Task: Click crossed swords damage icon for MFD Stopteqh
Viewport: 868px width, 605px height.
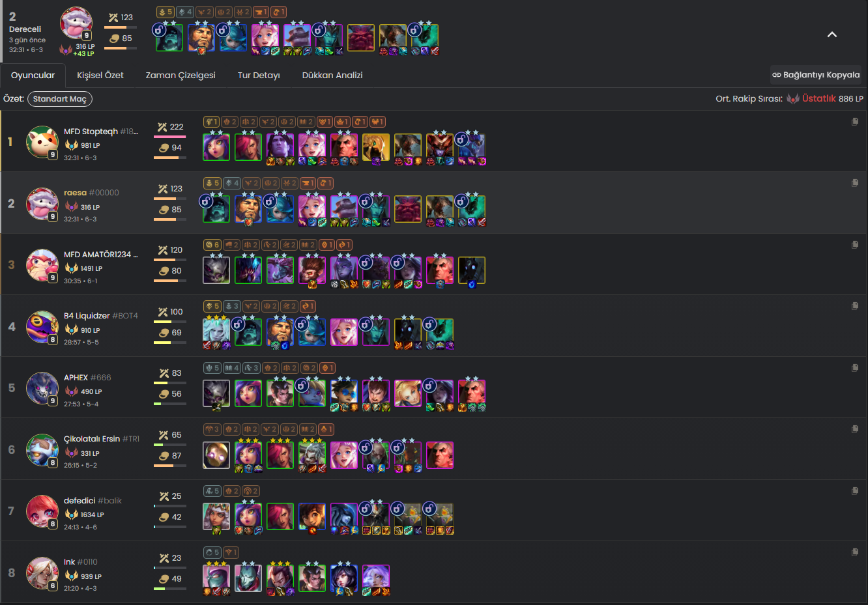Action: [x=163, y=127]
